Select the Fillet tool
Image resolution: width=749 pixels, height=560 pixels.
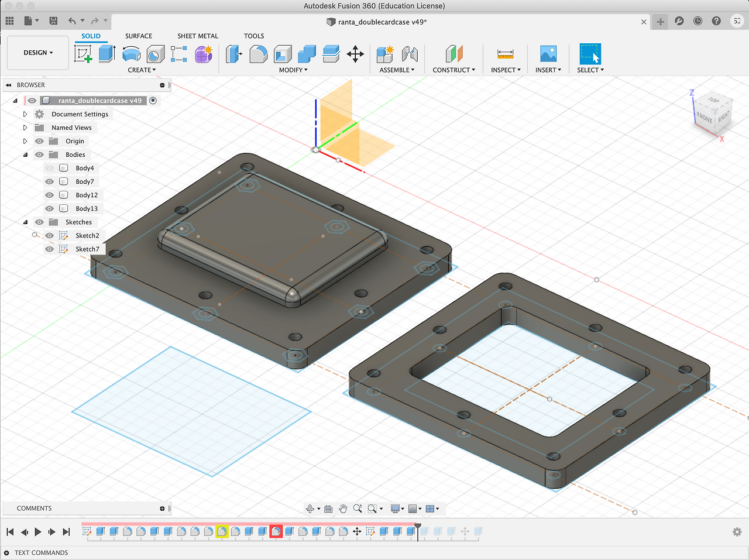259,54
